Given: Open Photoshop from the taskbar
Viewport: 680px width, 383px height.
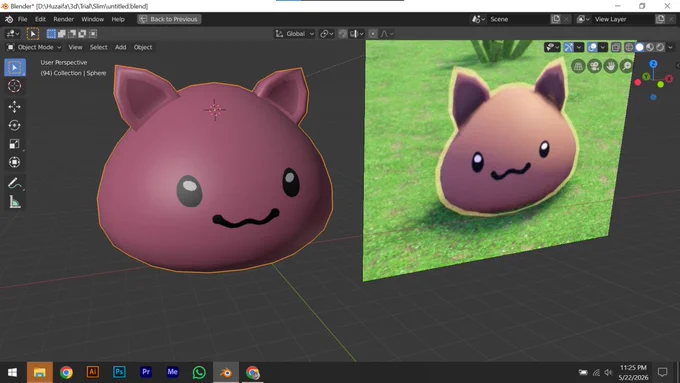Looking at the screenshot, I should (x=119, y=372).
